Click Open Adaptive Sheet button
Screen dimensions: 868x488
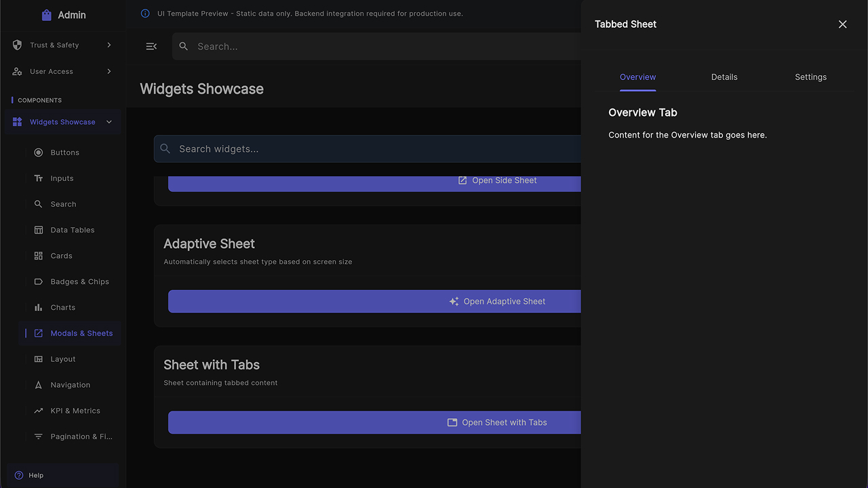click(x=374, y=302)
